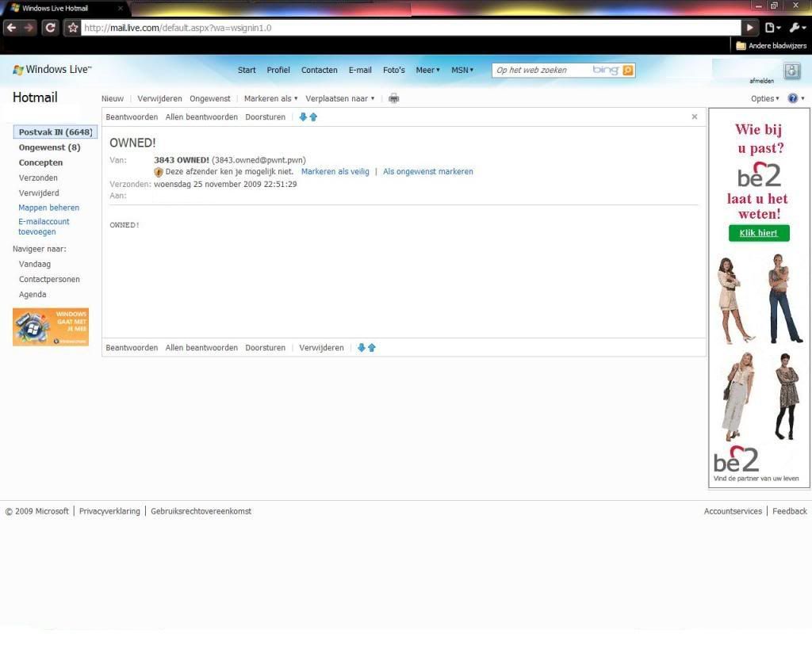Viewport: 812px width, 649px height.
Task: Open the Feedback footer link
Action: pos(789,511)
